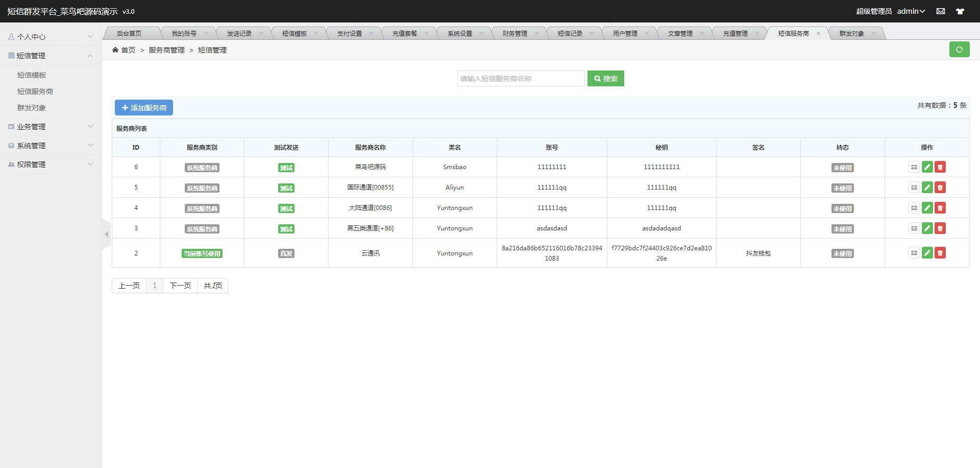The height and width of the screenshot is (468, 980).
Task: Click the 搜索 search button
Action: [x=606, y=78]
